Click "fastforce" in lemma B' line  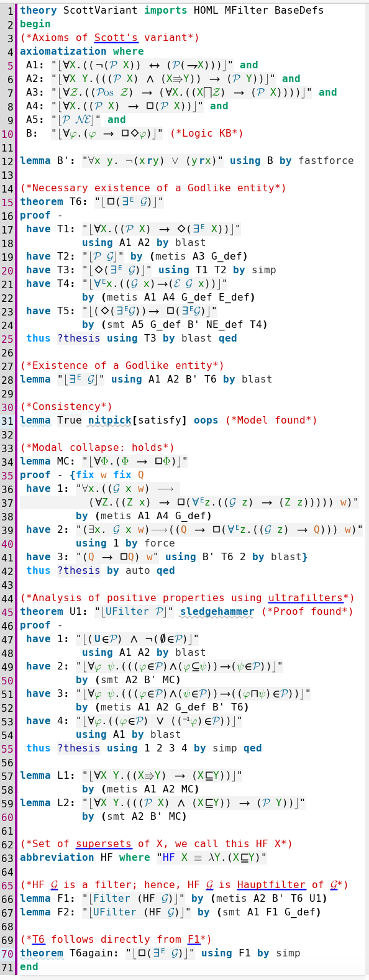click(x=326, y=161)
